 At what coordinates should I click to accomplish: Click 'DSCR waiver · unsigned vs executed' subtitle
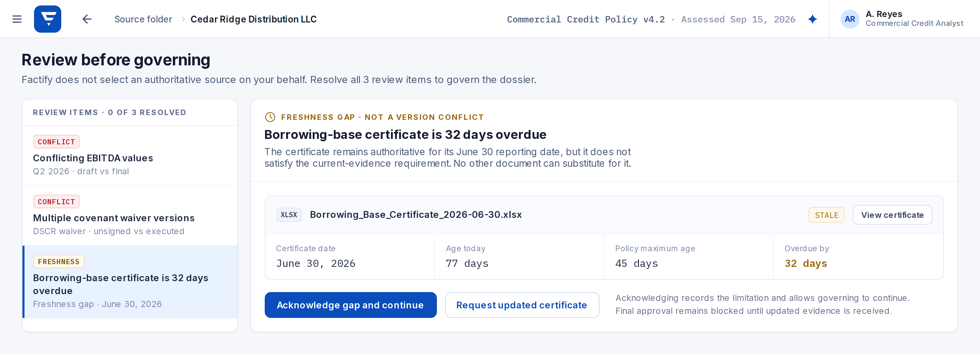point(109,231)
